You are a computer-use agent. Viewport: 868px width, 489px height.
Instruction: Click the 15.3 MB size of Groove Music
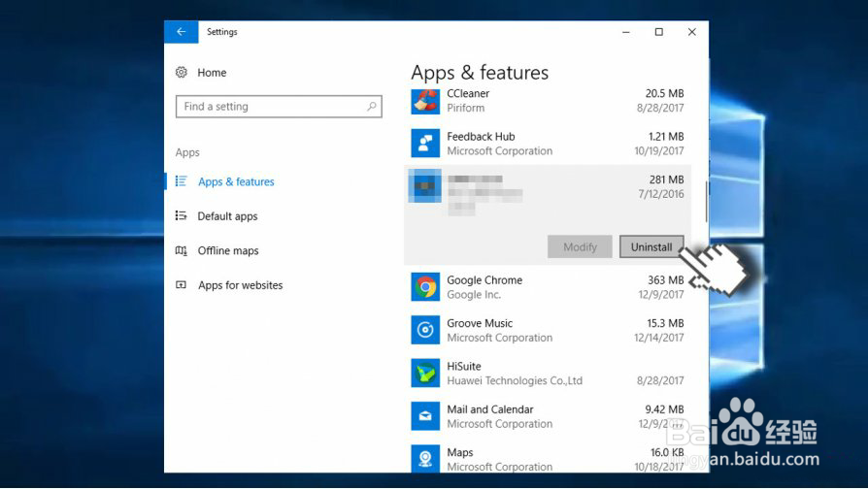coord(665,323)
